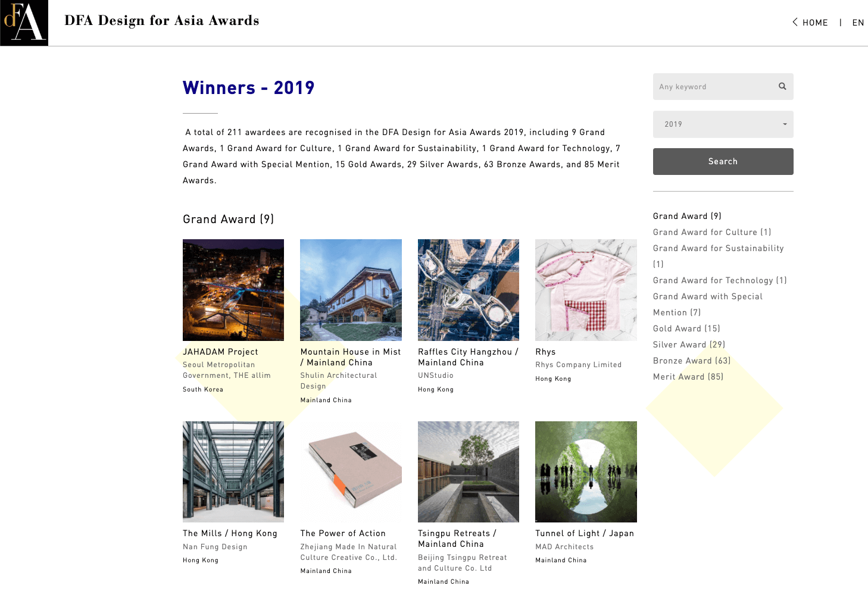Click the Any keyword search field

click(x=713, y=87)
